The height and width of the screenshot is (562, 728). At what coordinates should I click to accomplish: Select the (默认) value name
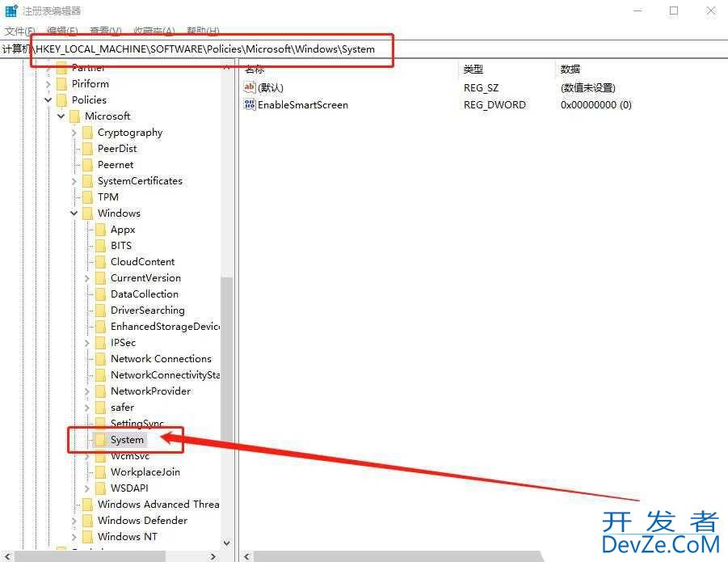[x=270, y=88]
